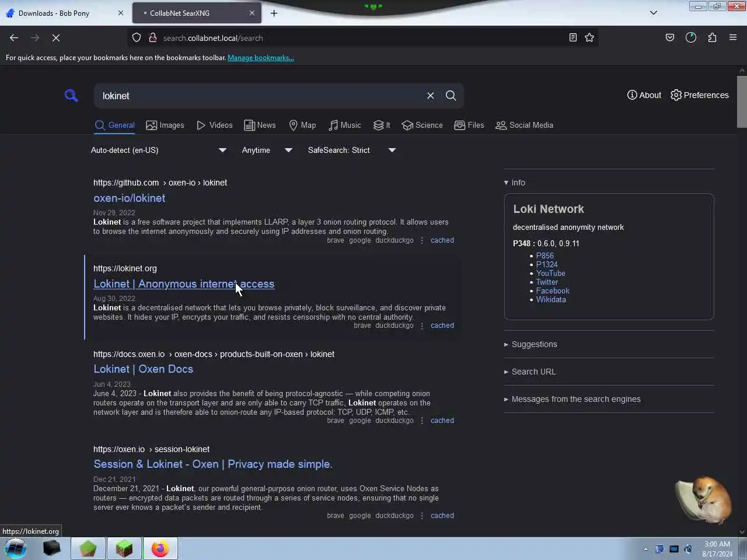Select the Images search category

pos(165,125)
